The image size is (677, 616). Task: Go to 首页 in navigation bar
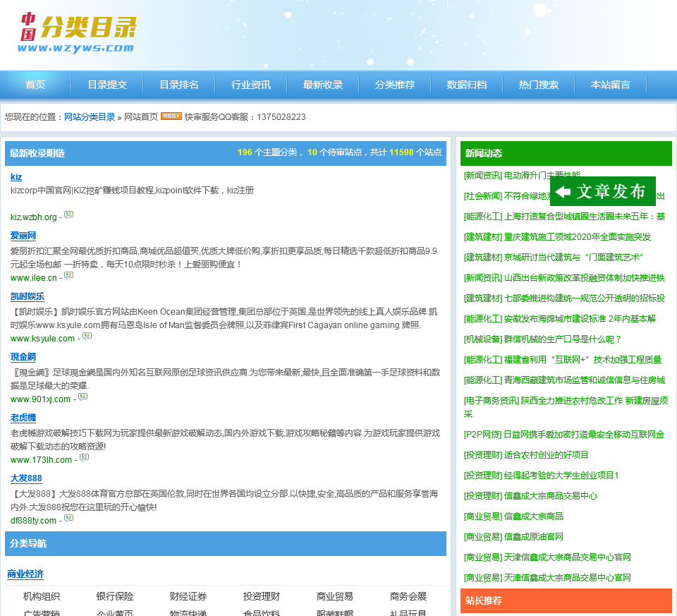35,85
